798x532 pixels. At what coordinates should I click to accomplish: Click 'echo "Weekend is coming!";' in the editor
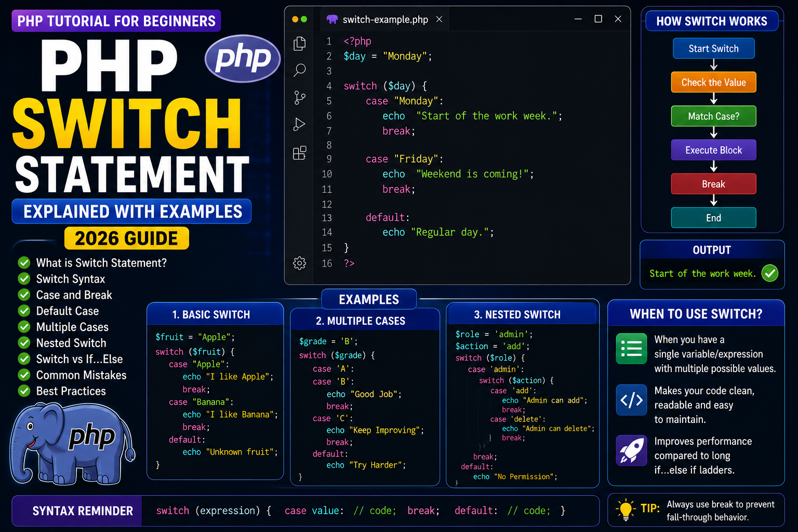[458, 174]
